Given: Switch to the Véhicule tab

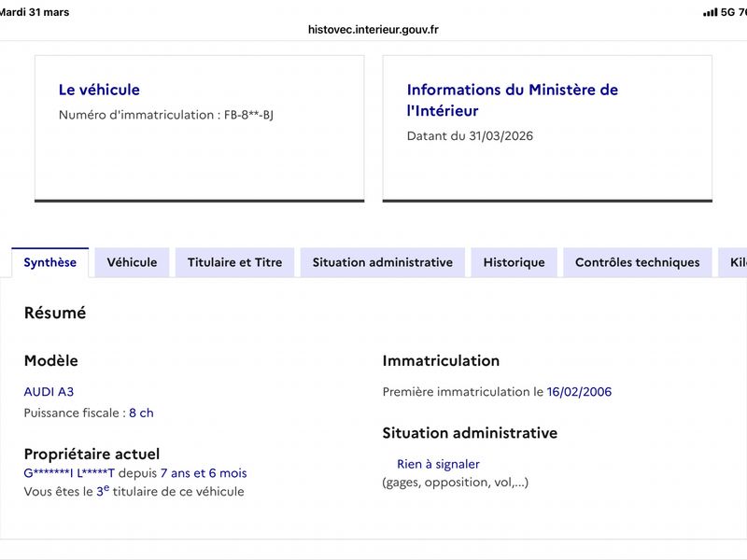Looking at the screenshot, I should tap(132, 262).
